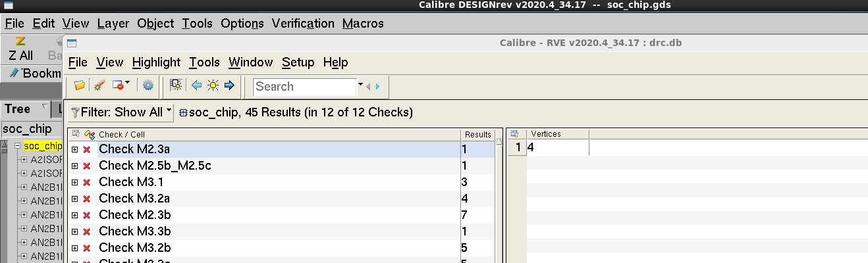Select highlighted soc_chip in DESIGNrev tree
The image size is (868, 263).
point(43,145)
